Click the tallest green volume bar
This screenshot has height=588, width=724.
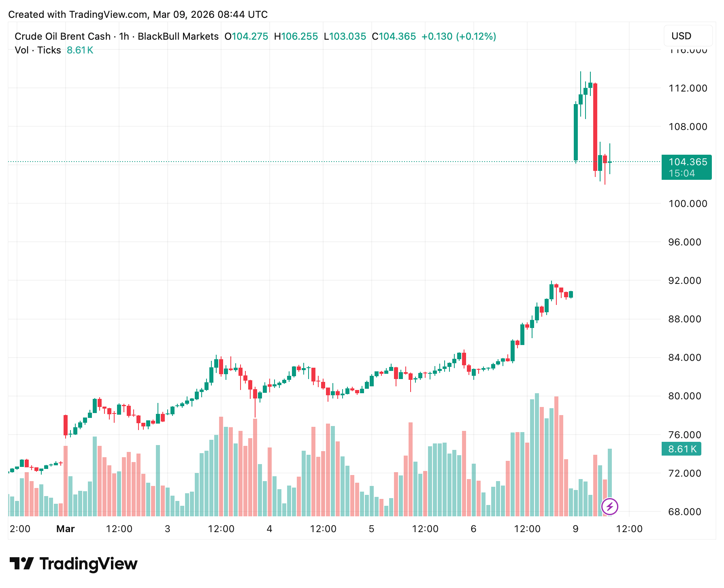click(x=537, y=454)
